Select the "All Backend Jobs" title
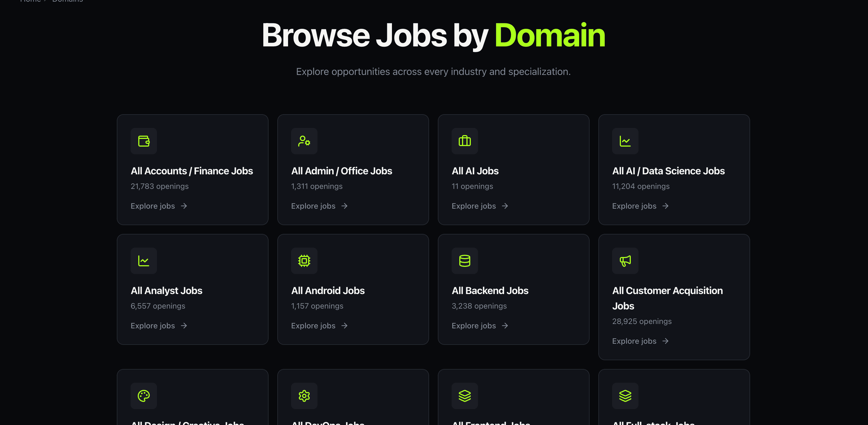The width and height of the screenshot is (868, 425). [x=490, y=291]
